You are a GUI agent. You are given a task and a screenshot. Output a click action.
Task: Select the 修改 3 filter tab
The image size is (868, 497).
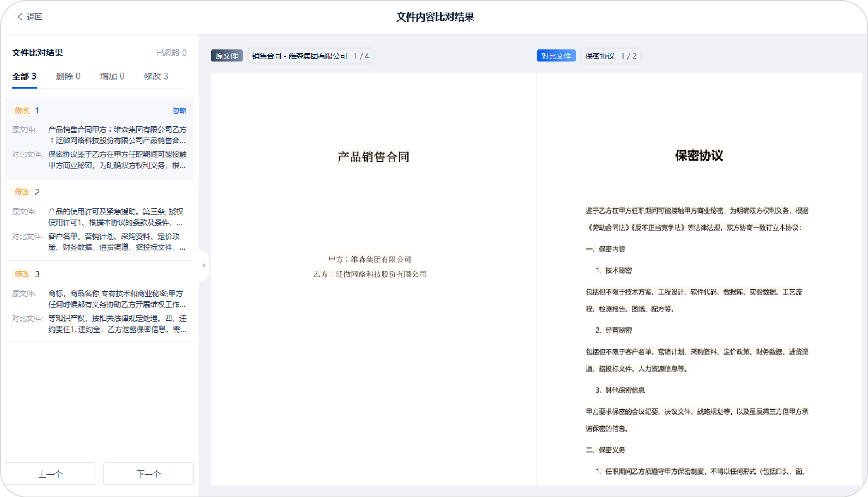[x=156, y=77]
